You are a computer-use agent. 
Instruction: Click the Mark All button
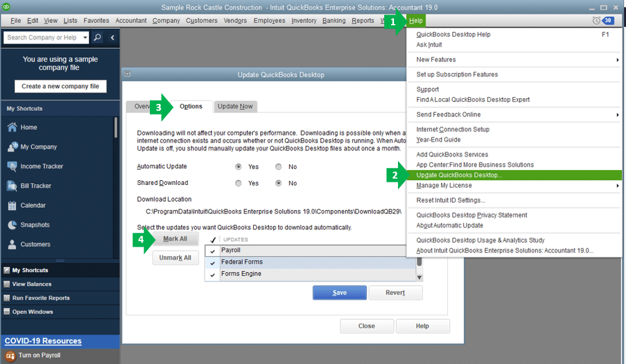coord(176,239)
